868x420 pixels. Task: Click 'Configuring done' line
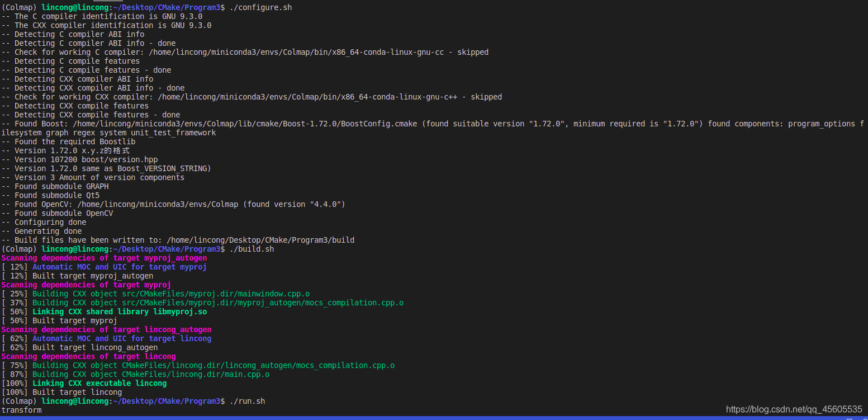(44, 222)
